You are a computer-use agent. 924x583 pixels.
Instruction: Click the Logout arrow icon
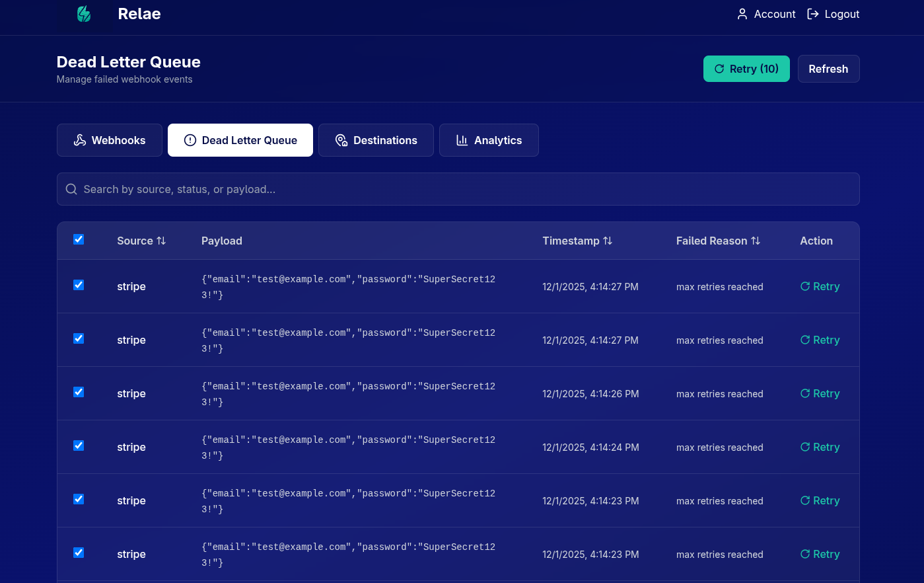tap(813, 14)
